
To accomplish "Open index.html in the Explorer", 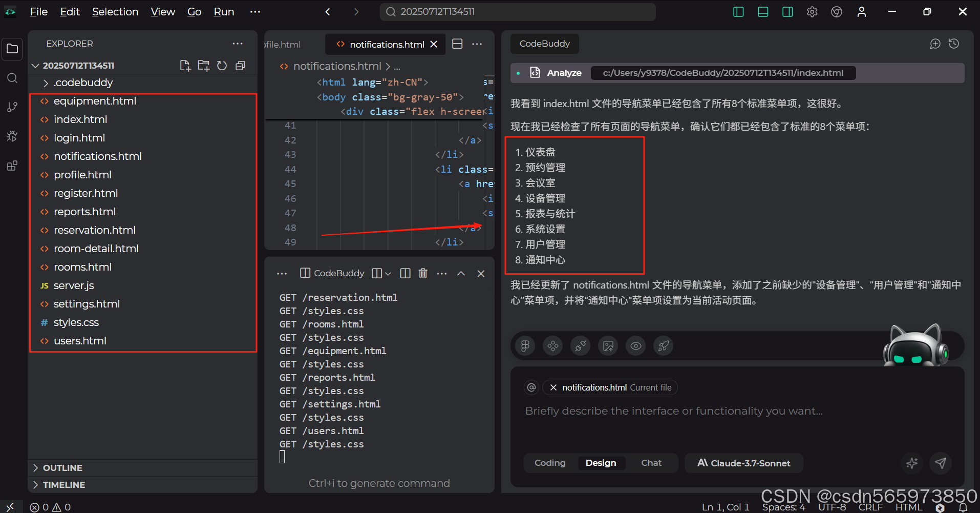I will tap(143, 119).
